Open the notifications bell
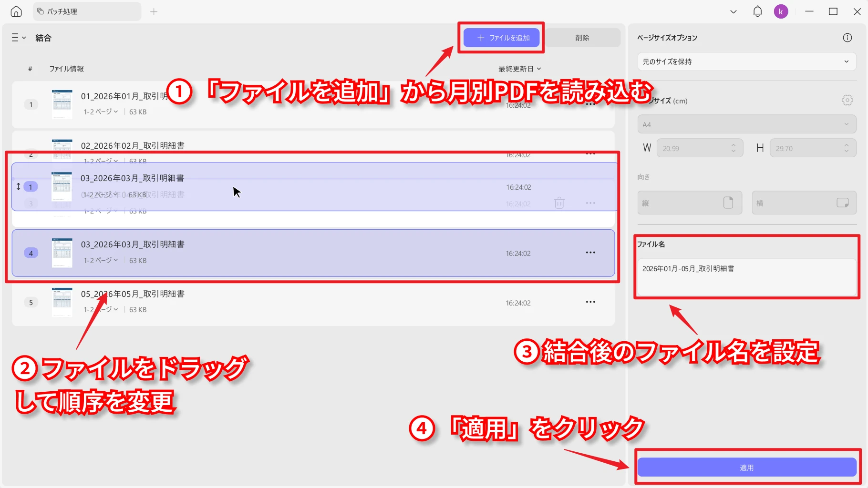868x488 pixels. (x=757, y=11)
